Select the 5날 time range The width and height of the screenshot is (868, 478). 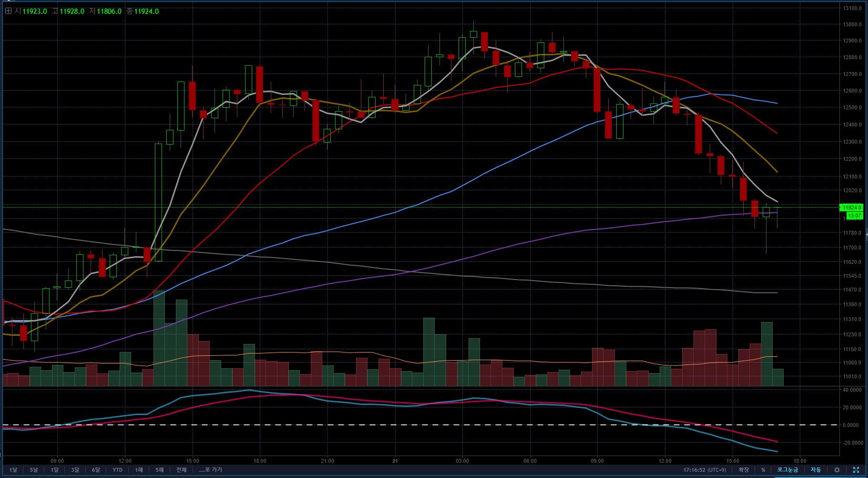[34, 470]
